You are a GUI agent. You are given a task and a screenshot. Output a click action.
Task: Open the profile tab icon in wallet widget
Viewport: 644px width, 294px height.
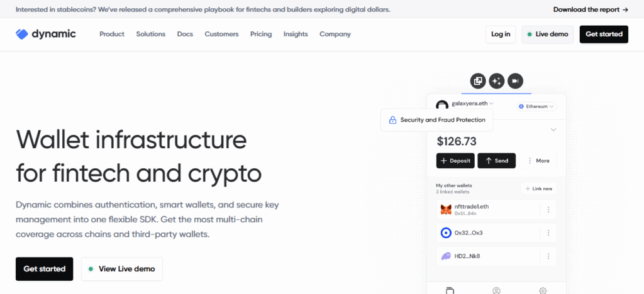coord(496,290)
